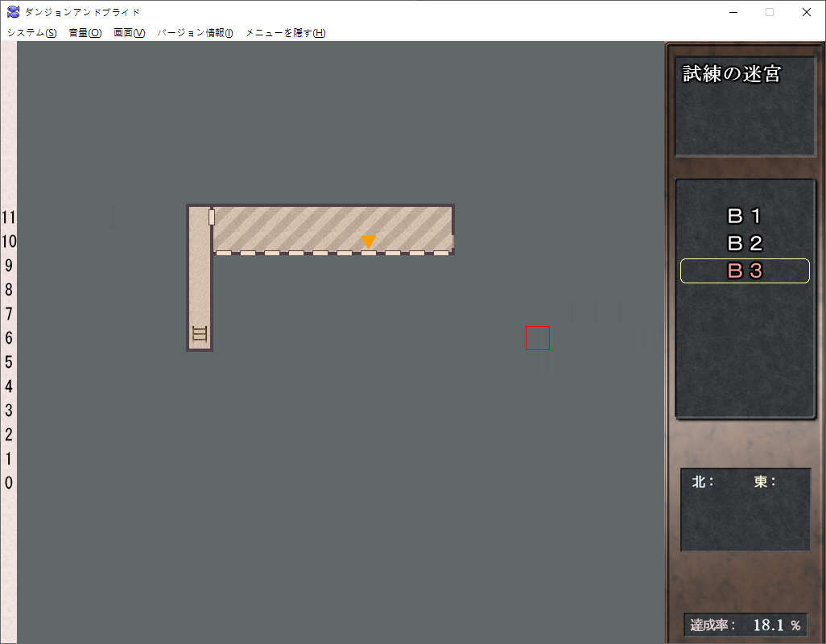The width and height of the screenshot is (826, 644).
Task: Select floor B2 in the floor list
Action: click(x=745, y=243)
